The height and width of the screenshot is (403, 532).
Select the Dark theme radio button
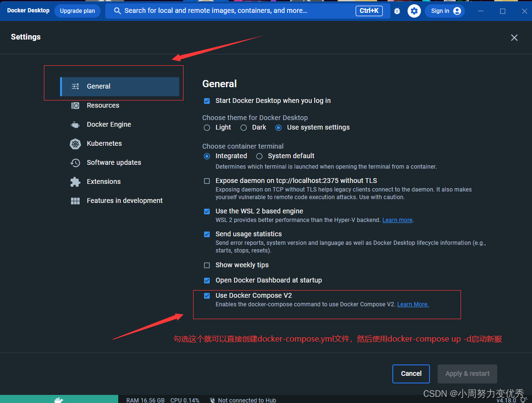[244, 128]
